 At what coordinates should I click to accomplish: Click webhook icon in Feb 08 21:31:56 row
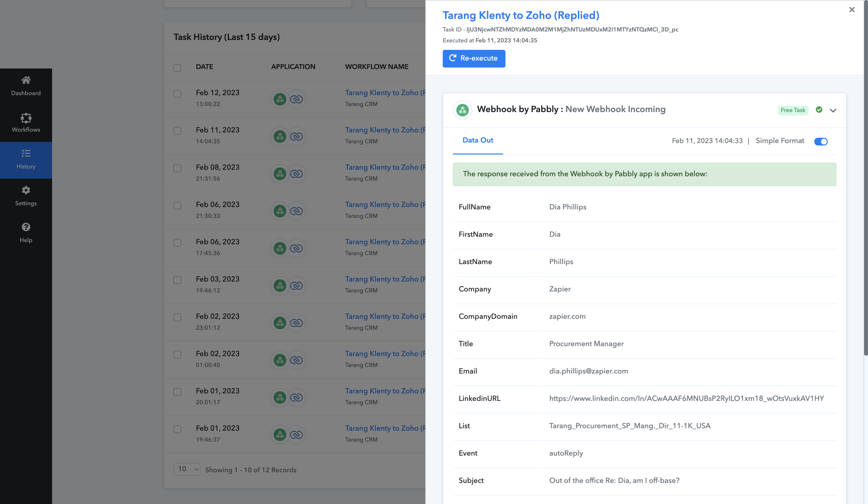(280, 174)
